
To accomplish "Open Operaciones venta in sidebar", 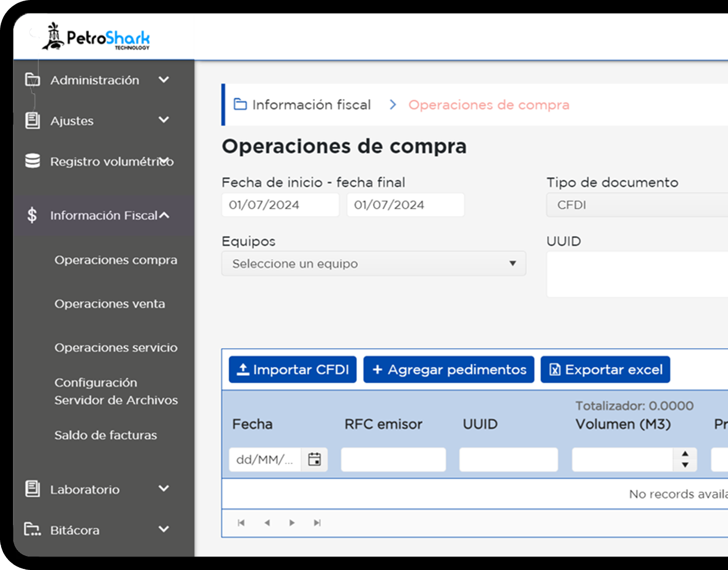I will click(x=110, y=304).
